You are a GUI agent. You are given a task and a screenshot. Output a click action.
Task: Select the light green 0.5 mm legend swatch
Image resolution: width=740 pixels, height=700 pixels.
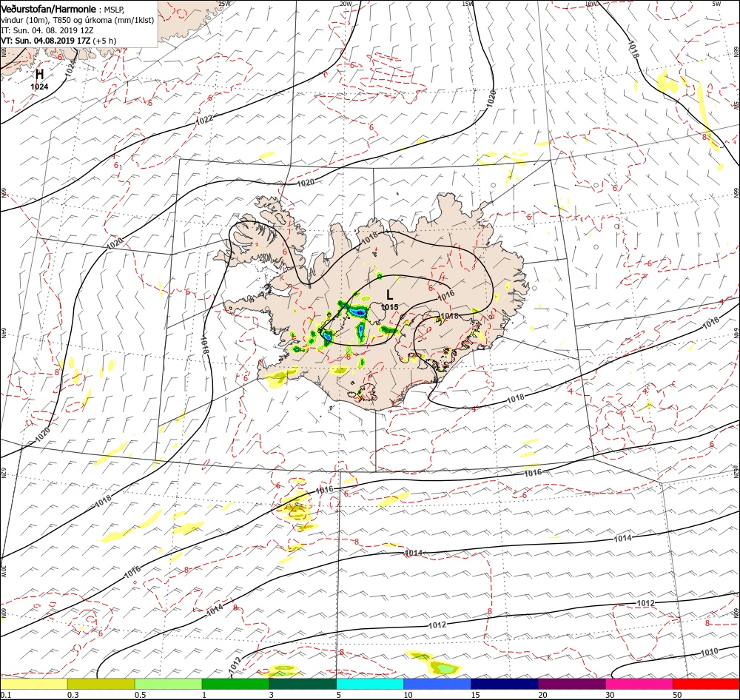pos(169,684)
